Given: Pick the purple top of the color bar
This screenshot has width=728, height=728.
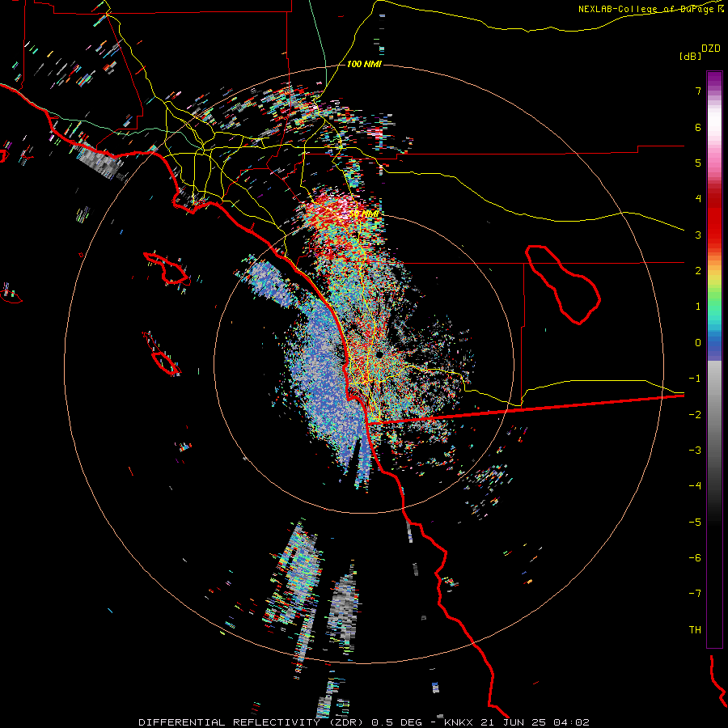Looking at the screenshot, I should pyautogui.click(x=714, y=79).
